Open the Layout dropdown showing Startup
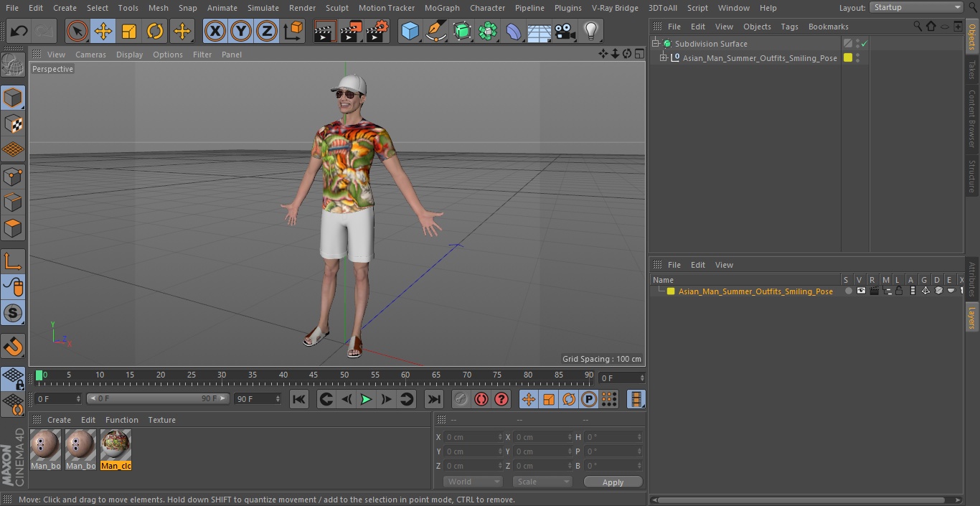Image resolution: width=980 pixels, height=506 pixels. pyautogui.click(x=916, y=7)
